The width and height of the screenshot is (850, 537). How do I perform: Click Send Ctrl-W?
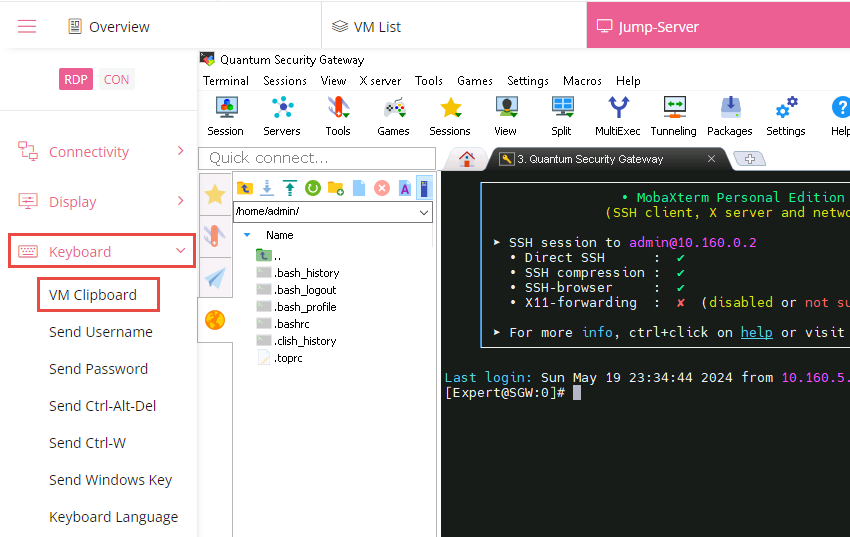click(x=87, y=443)
